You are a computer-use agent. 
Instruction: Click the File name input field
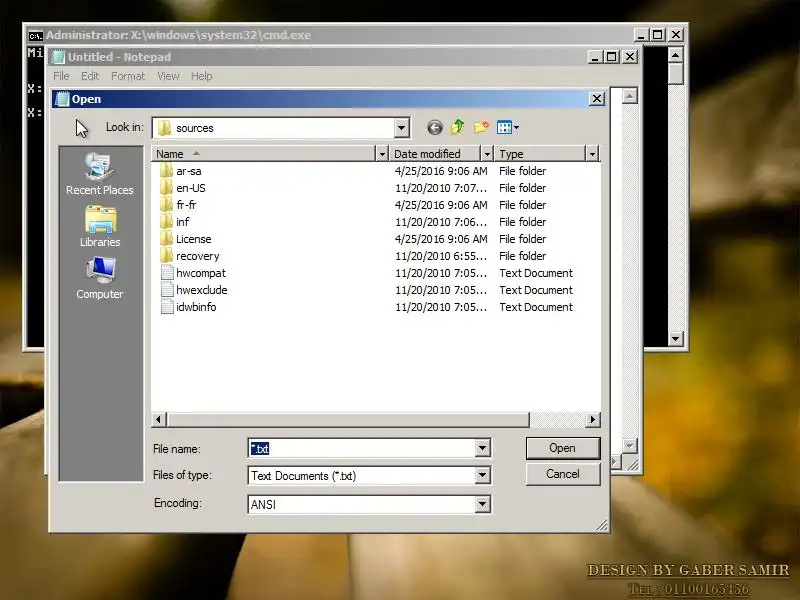tap(362, 448)
